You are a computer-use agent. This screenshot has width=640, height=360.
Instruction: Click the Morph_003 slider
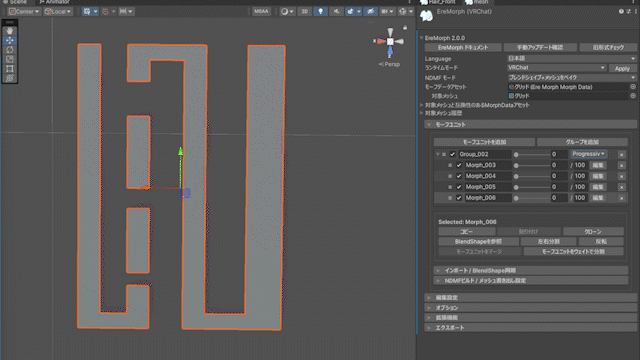tap(532, 165)
